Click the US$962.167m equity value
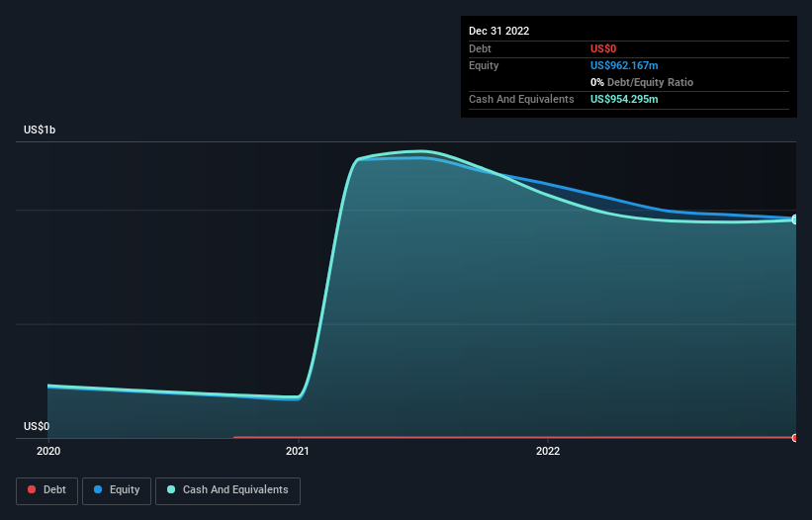 [624, 65]
